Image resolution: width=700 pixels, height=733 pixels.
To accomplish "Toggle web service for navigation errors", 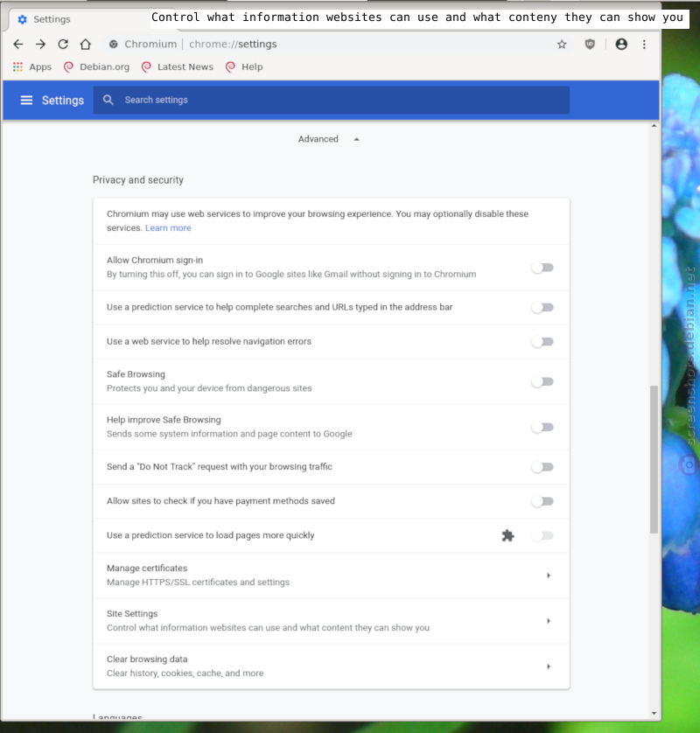I will coord(542,342).
